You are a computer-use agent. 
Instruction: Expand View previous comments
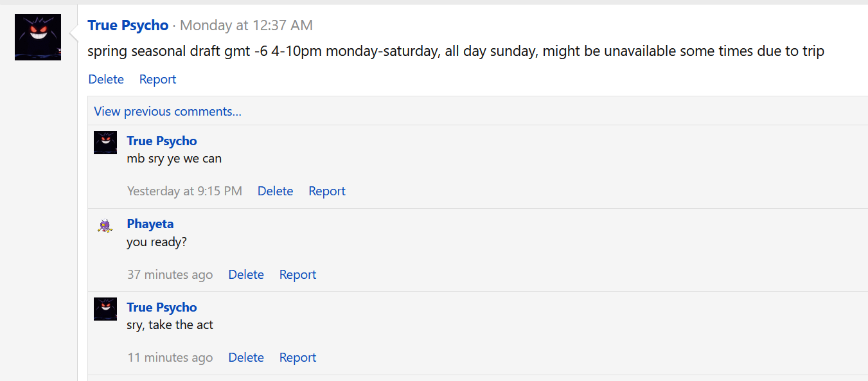(168, 111)
